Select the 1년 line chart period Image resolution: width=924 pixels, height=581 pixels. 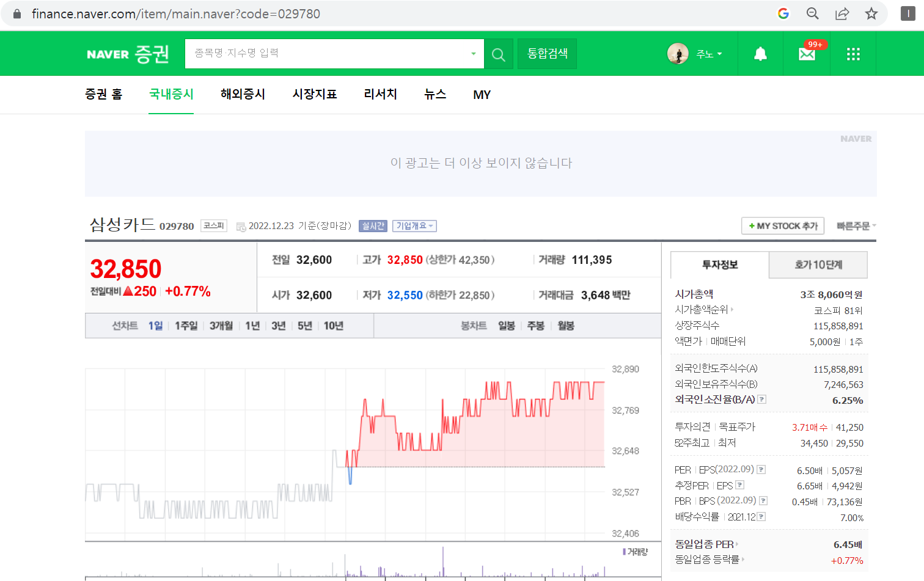click(x=252, y=326)
